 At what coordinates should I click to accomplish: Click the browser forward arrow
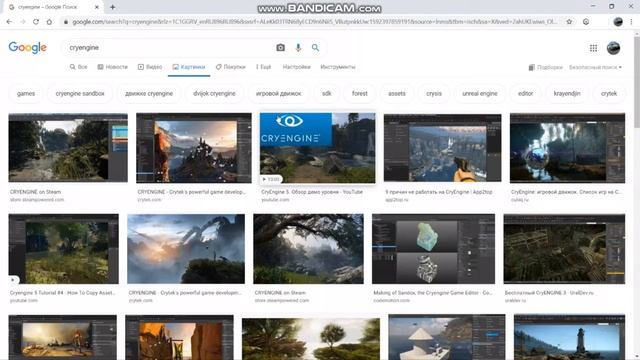click(x=23, y=22)
